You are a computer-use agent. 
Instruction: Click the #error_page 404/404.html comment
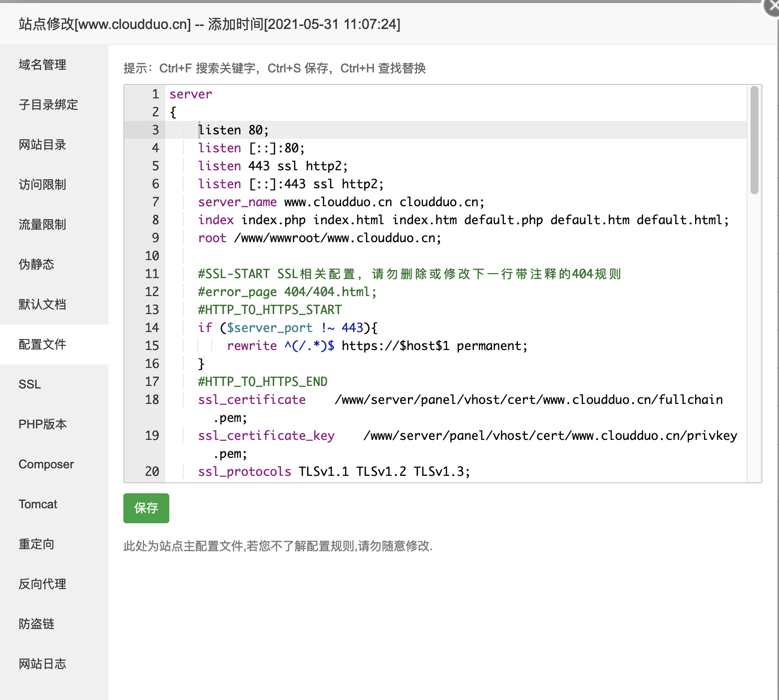tap(287, 292)
